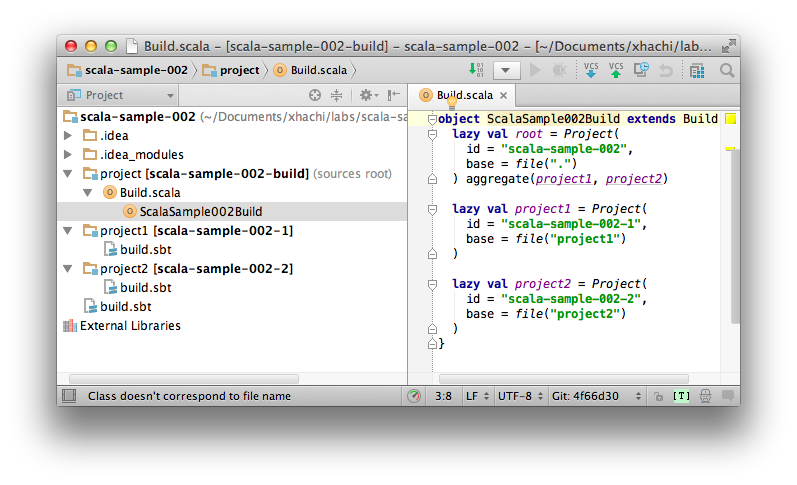Click the background tasks progress icon
This screenshot has width=797, height=485.
pyautogui.click(x=414, y=396)
